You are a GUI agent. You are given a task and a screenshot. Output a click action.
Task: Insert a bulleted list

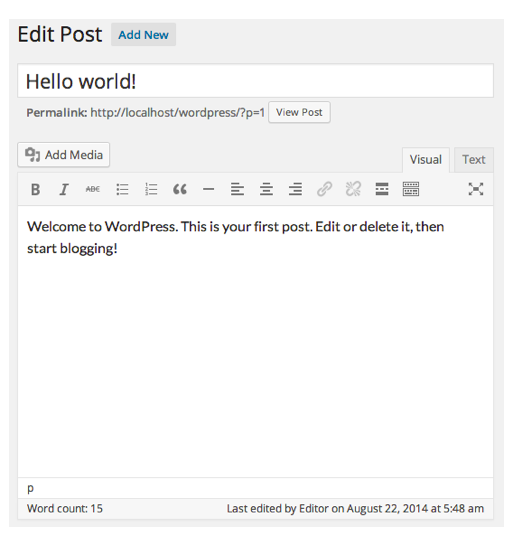(x=122, y=189)
